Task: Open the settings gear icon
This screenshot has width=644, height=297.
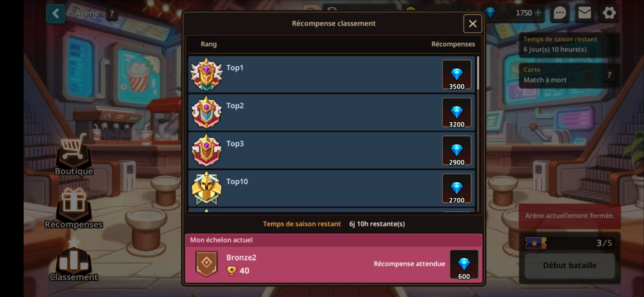Action: 609,13
